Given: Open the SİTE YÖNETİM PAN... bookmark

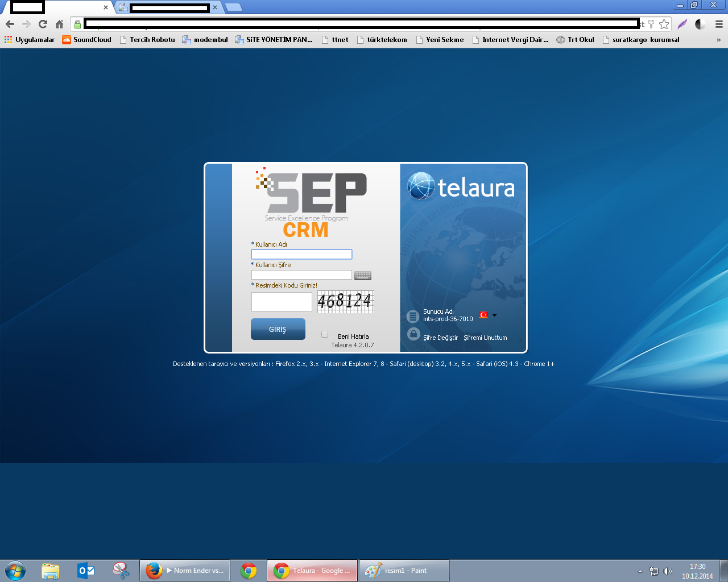Looking at the screenshot, I should coord(274,40).
